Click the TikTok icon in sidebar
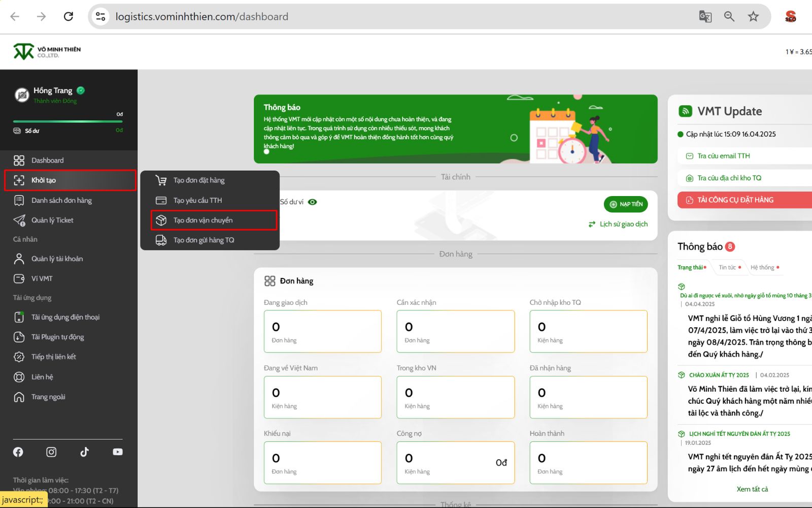The image size is (812, 508). (x=84, y=452)
